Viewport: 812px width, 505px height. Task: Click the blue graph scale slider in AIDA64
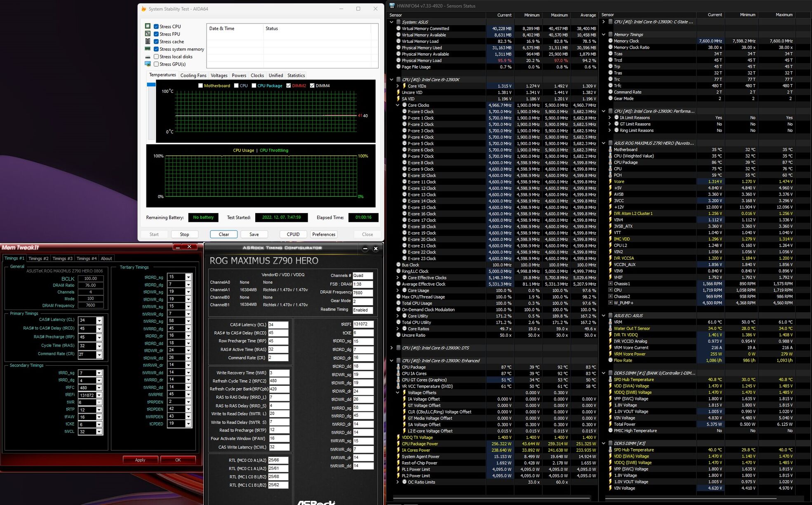point(151,85)
